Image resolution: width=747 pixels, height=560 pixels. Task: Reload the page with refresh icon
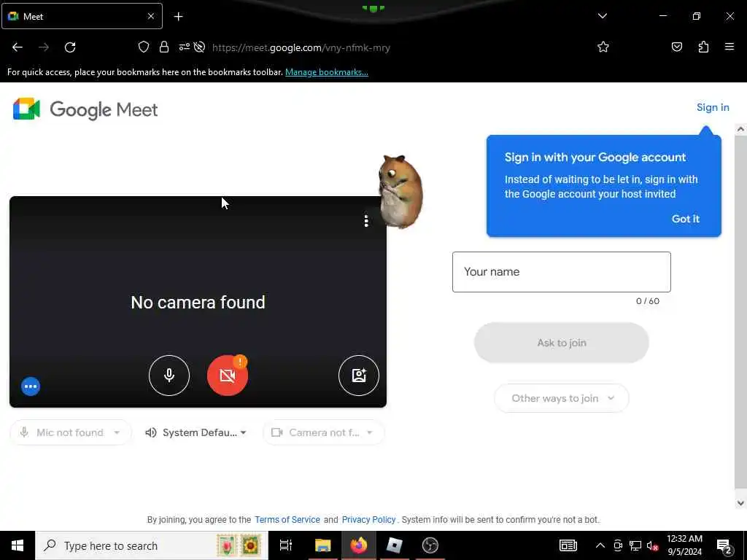tap(70, 47)
